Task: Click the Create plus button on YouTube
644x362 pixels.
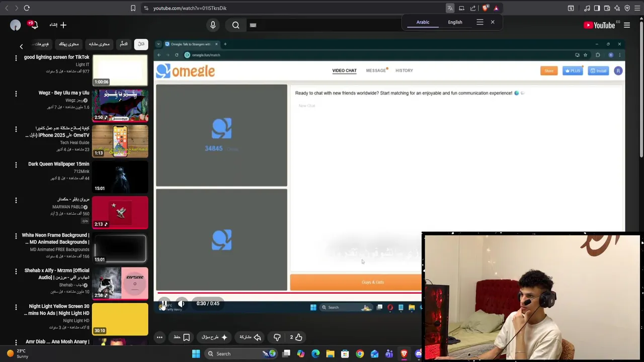Action: 58,25
